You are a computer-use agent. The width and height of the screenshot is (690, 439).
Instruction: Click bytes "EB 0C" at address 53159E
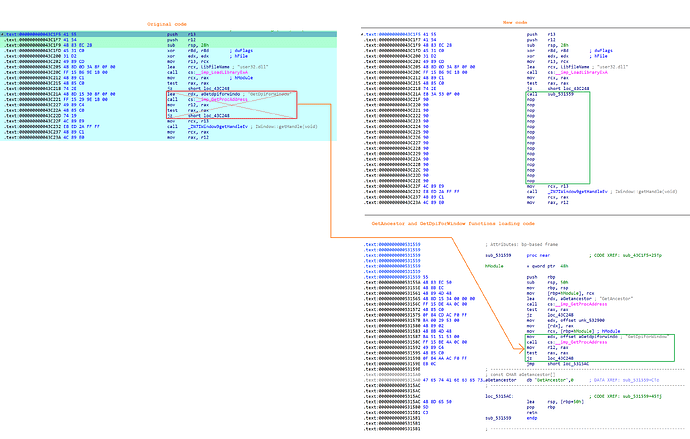tap(429, 364)
